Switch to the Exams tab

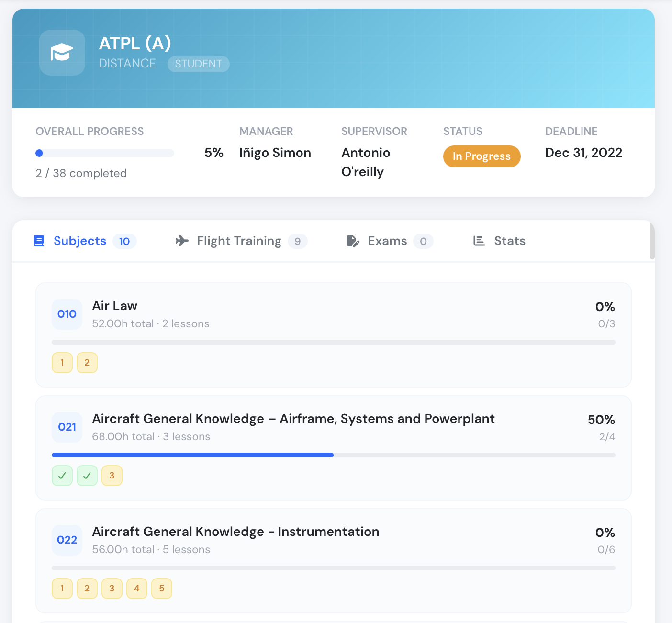390,241
